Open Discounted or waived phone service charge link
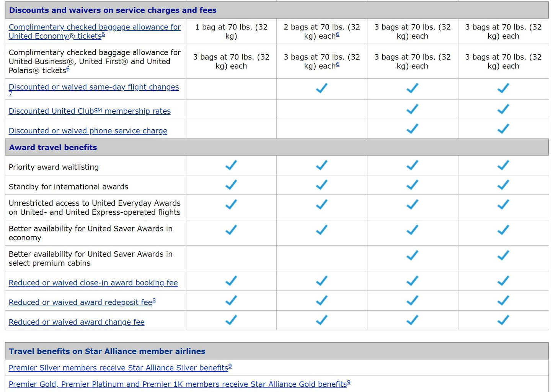The image size is (553, 392). click(x=88, y=131)
